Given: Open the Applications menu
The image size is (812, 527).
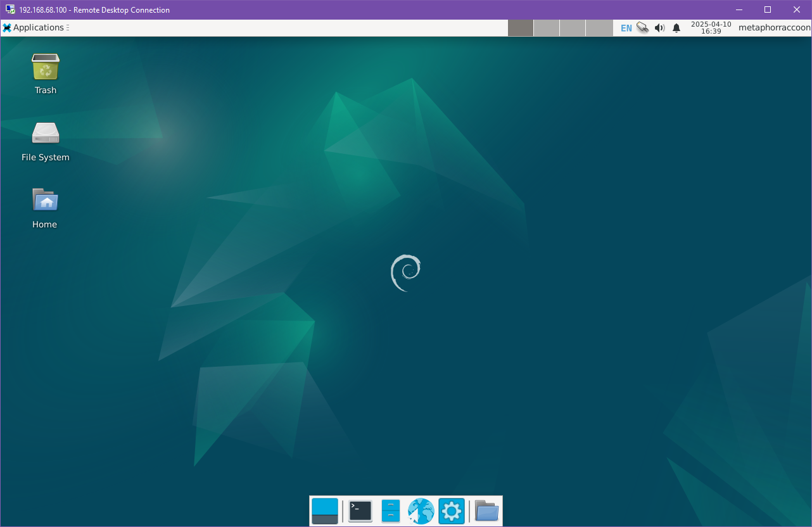Looking at the screenshot, I should (x=35, y=28).
